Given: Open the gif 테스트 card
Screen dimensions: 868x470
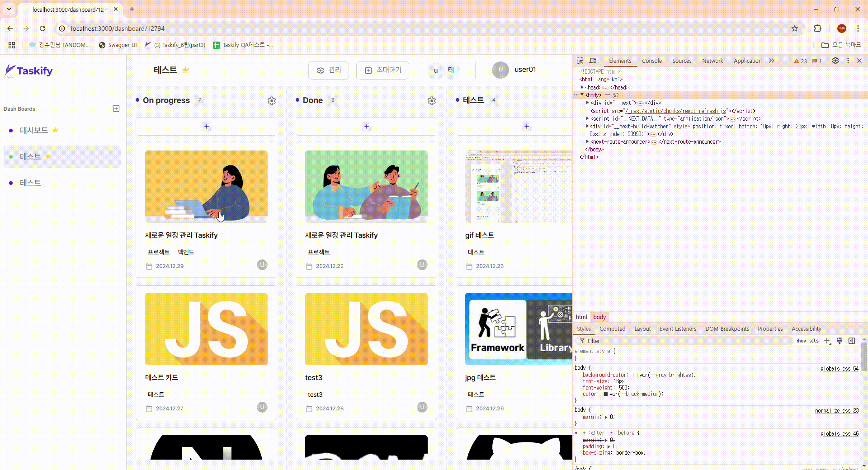Looking at the screenshot, I should coord(514,211).
